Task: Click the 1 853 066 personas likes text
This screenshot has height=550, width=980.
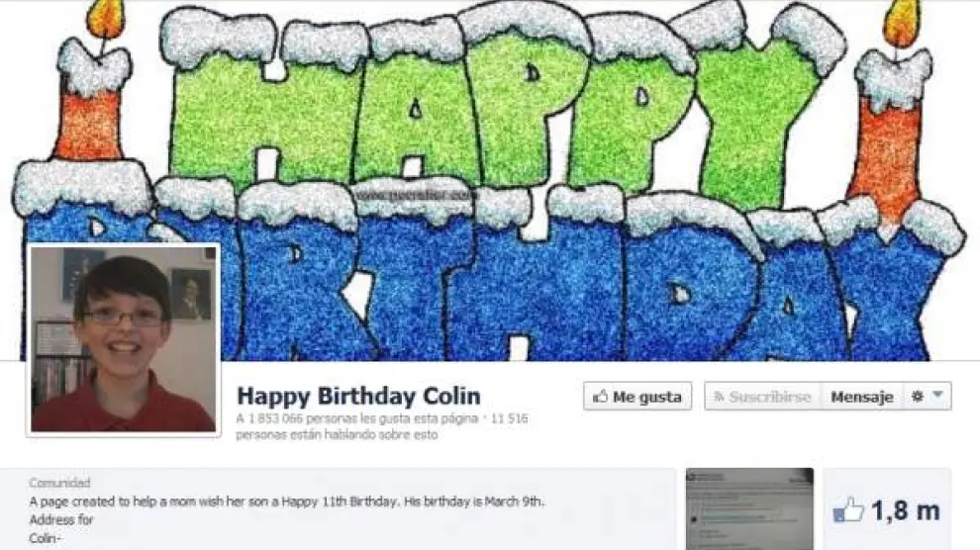Action: (357, 418)
